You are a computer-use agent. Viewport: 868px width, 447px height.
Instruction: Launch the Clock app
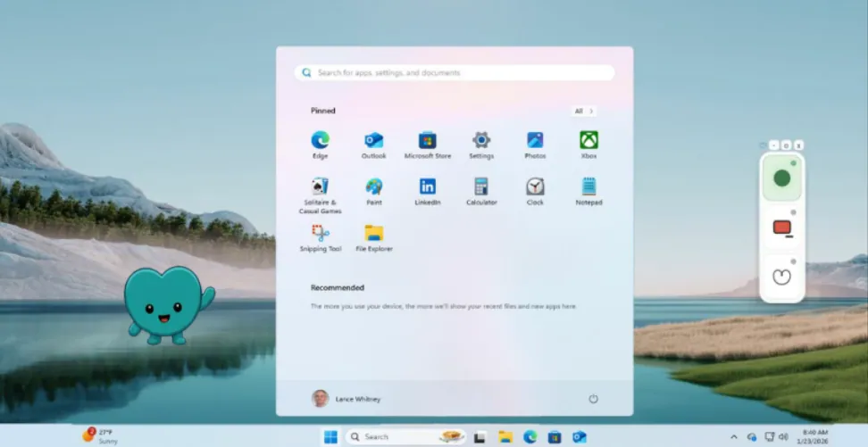point(535,192)
